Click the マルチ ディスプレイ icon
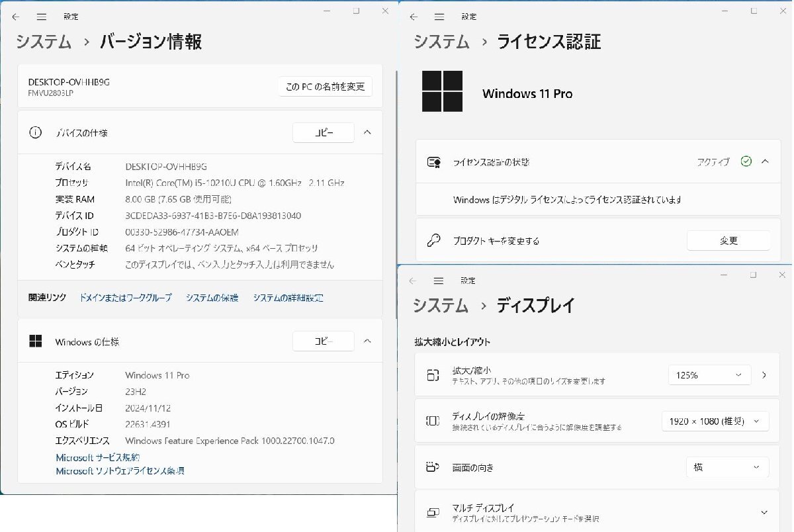Screen dimensions: 794x532 (x=433, y=512)
